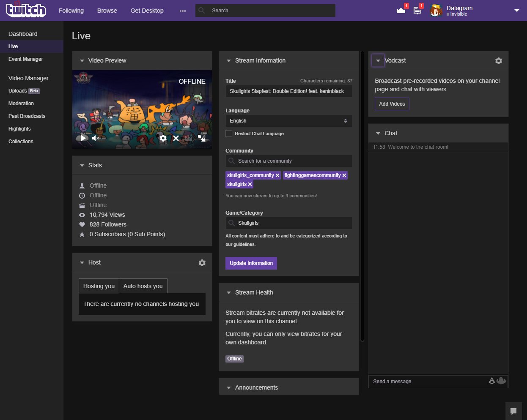Open the account dropdown next to Datagram
527x420 pixels.
pyautogui.click(x=517, y=10)
